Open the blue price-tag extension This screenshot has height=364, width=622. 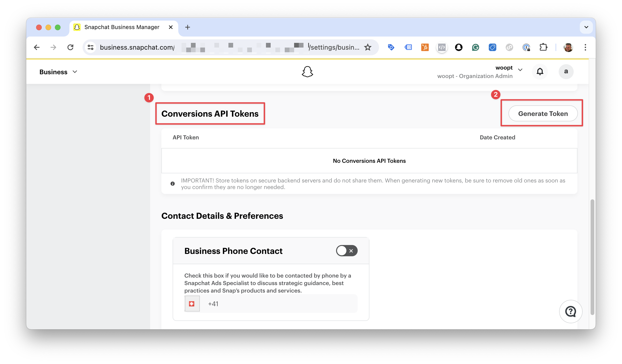493,47
